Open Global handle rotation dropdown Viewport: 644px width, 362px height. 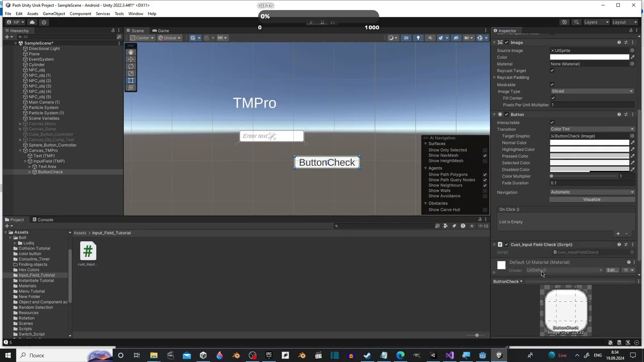170,38
